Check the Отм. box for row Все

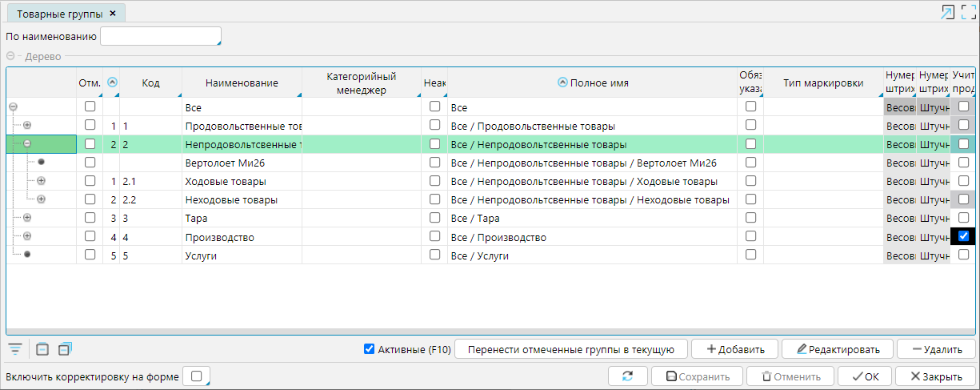(90, 107)
